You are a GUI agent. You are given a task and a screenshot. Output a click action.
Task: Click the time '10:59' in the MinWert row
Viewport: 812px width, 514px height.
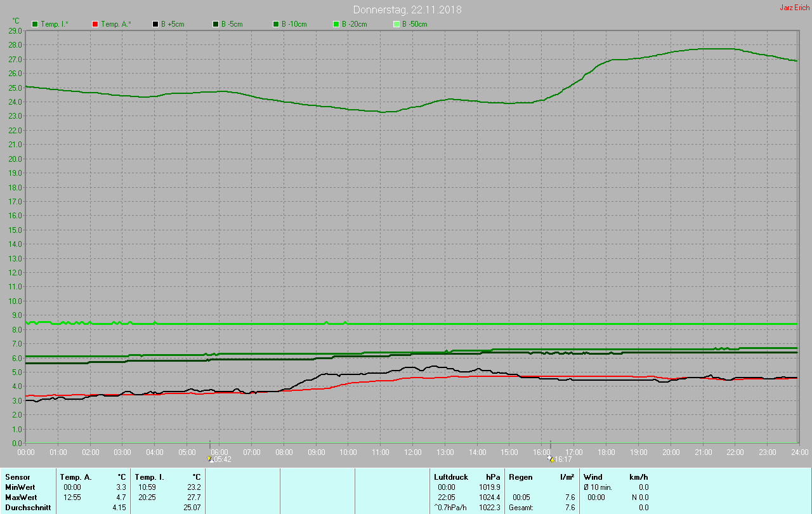(x=147, y=487)
